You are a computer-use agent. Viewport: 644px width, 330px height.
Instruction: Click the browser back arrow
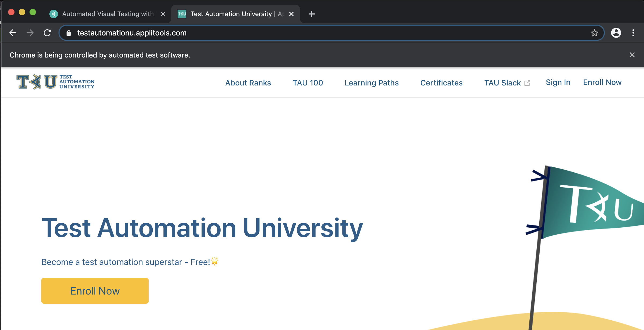click(13, 33)
